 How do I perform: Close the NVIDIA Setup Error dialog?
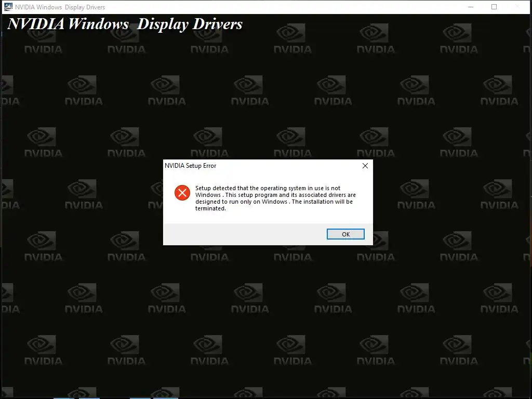(365, 166)
